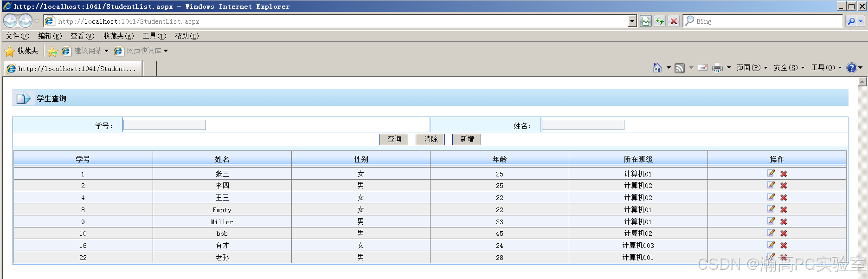The height and width of the screenshot is (279, 868).
Task: Delete student bob row
Action: pos(784,233)
